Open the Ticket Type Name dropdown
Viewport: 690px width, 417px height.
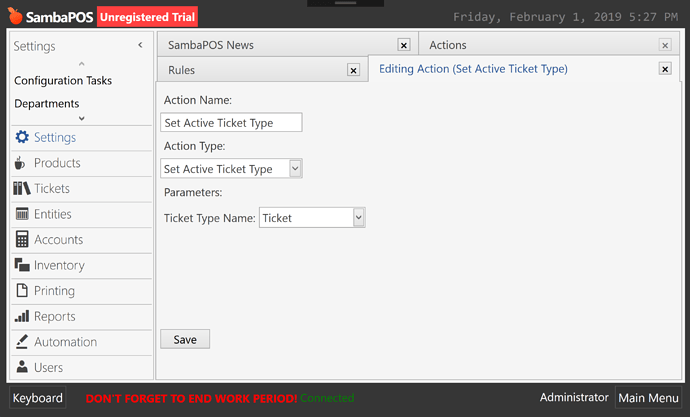pos(359,217)
